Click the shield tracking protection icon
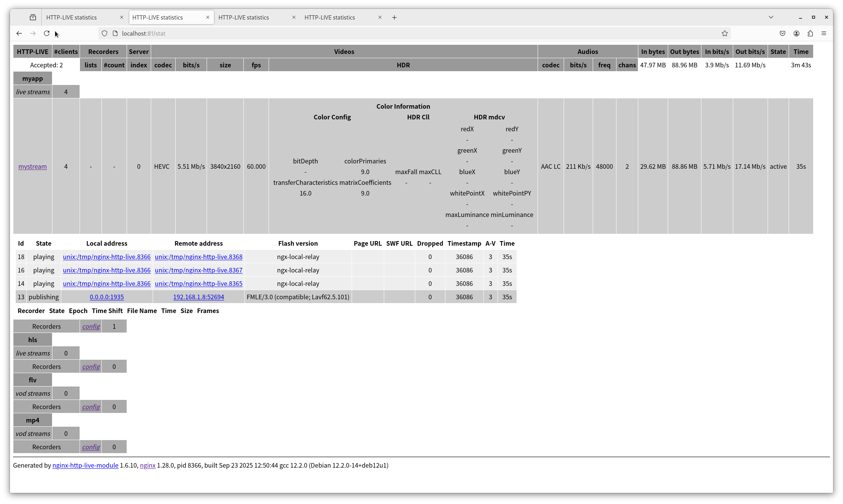 (x=104, y=34)
